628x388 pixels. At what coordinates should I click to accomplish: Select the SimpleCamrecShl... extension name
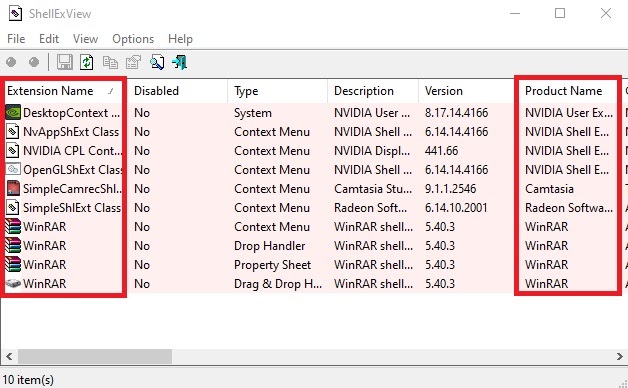coord(72,189)
